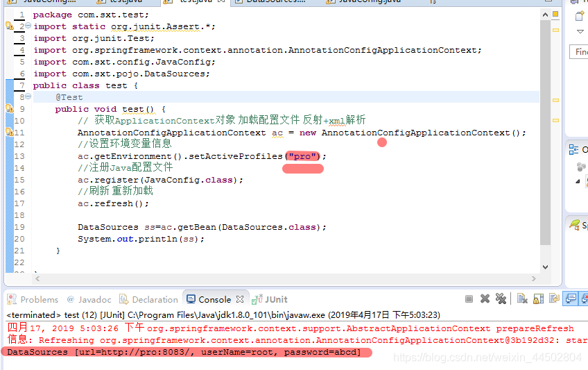Viewport: 588px width, 370px height.
Task: Toggle Scroll Lock padlock icon in Console
Action: pyautogui.click(x=538, y=298)
